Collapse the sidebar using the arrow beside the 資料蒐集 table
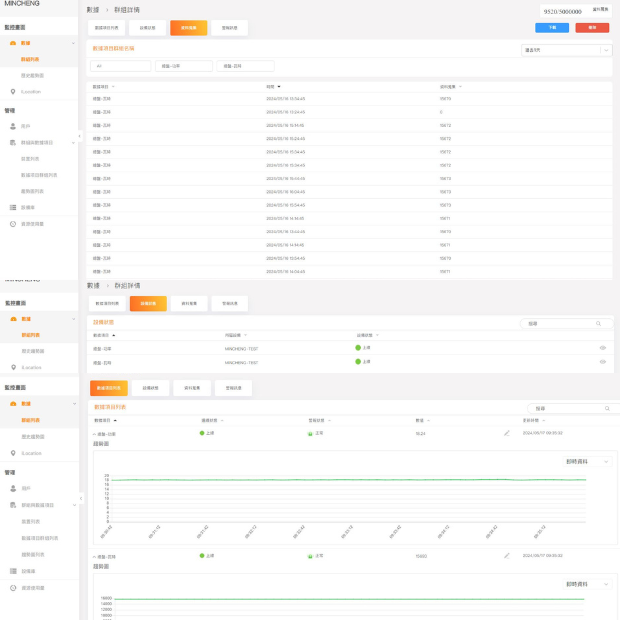Viewport: 620px width, 620px height. tap(79, 136)
